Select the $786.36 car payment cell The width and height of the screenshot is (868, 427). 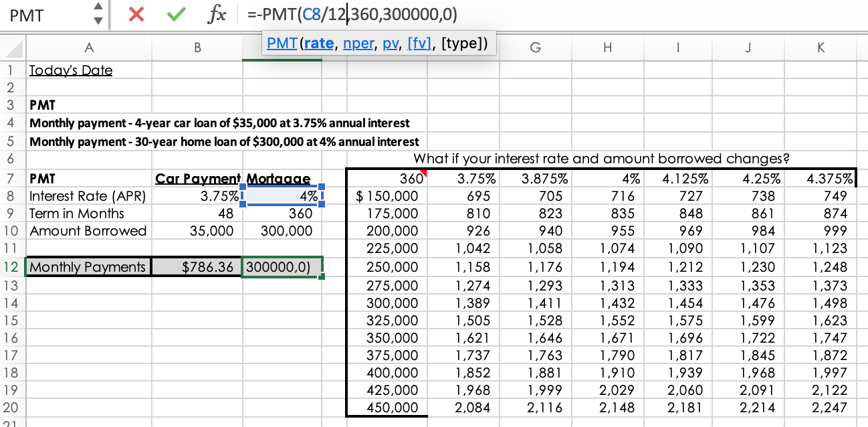(197, 267)
